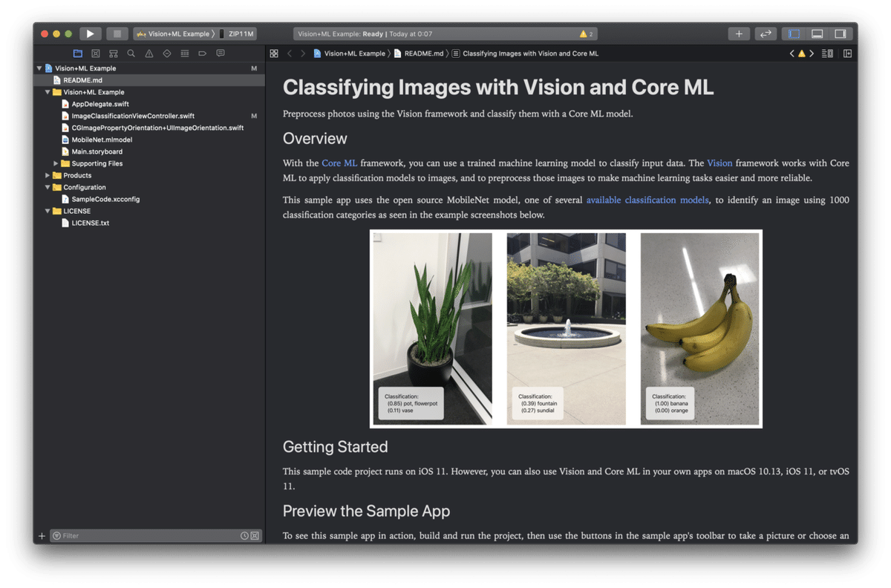Follow the Core ML link

click(x=339, y=163)
